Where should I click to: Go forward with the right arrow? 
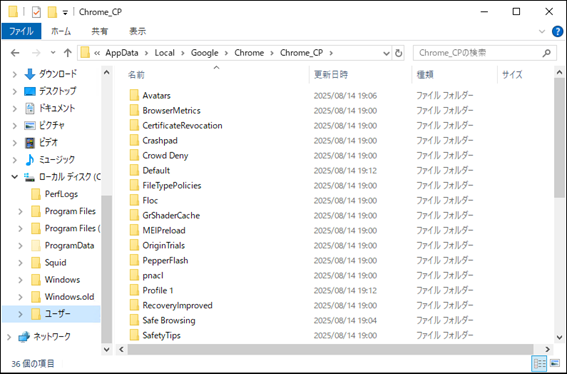pos(36,53)
